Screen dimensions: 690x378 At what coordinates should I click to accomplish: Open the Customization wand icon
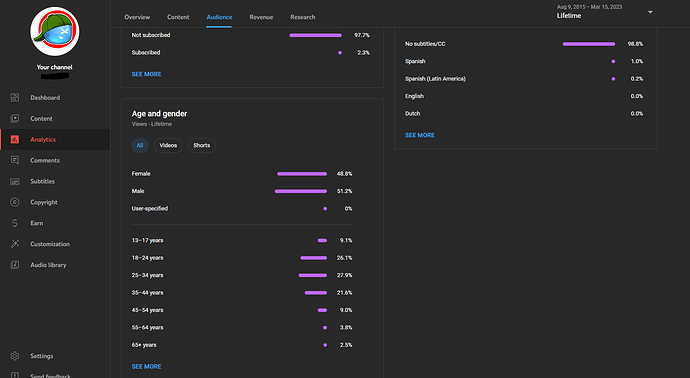tap(15, 244)
